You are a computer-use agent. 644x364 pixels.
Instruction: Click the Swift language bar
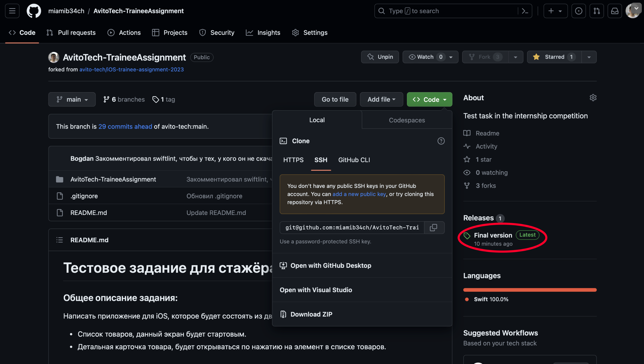point(530,290)
